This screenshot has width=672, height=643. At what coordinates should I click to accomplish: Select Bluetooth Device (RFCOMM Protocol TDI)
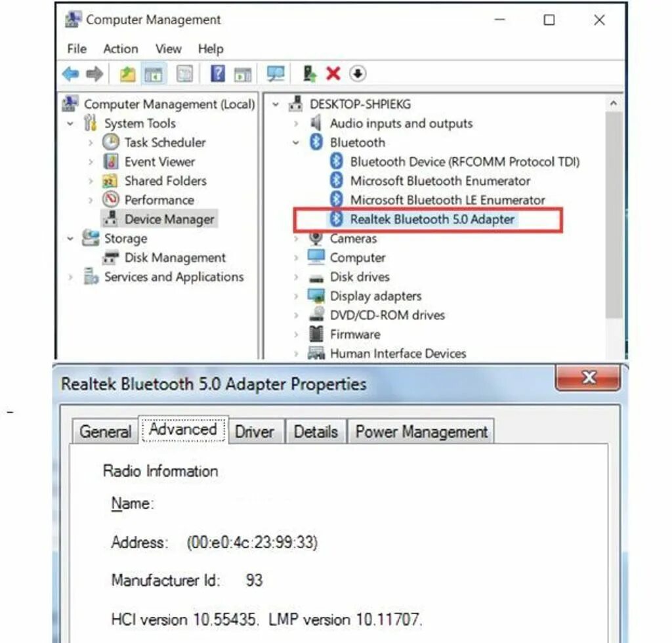click(465, 161)
